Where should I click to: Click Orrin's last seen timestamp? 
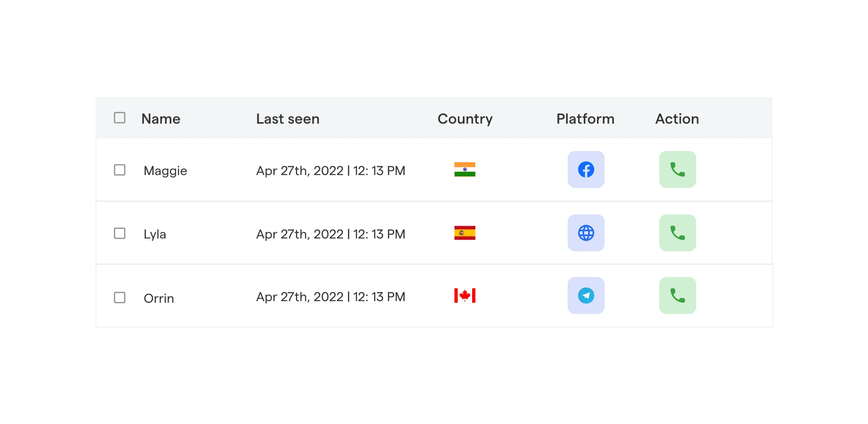(x=330, y=297)
